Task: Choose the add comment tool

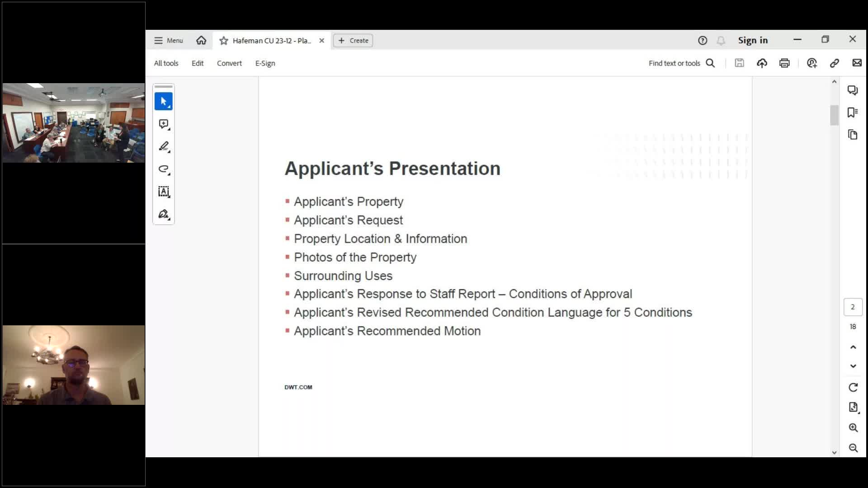Action: tap(164, 124)
